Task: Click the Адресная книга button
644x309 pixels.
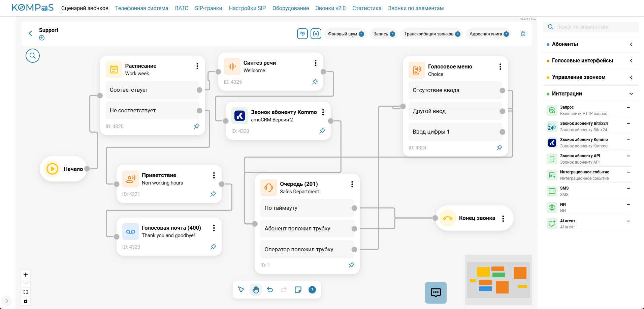Action: tap(489, 34)
